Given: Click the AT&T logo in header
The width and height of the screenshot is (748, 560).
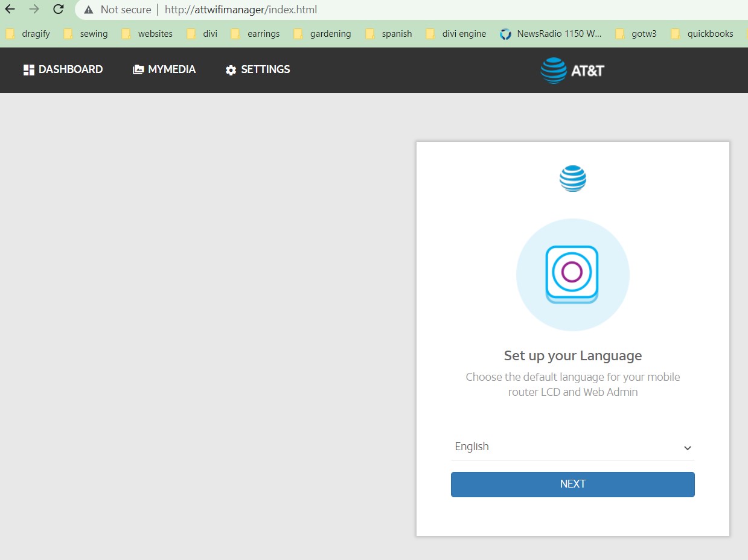Looking at the screenshot, I should [572, 70].
